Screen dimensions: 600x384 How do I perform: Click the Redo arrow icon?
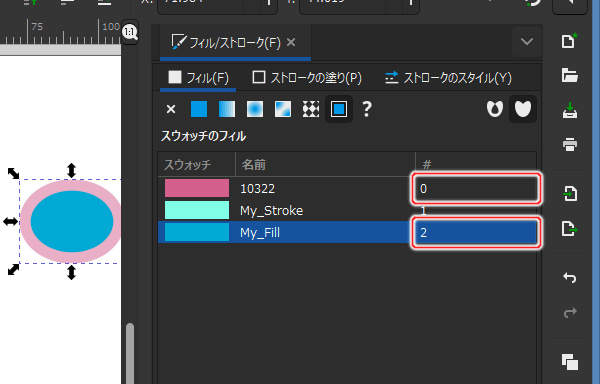click(570, 312)
